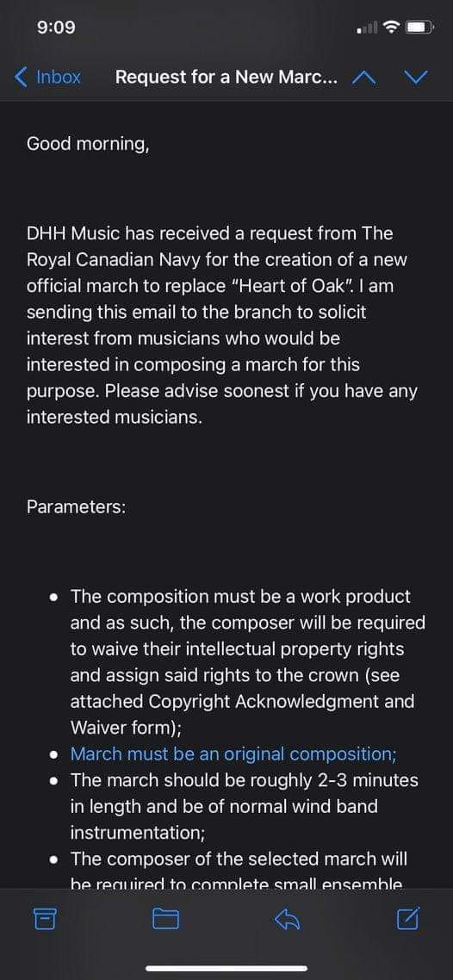453x980 pixels.
Task: Compose a new email message
Action: point(408,917)
